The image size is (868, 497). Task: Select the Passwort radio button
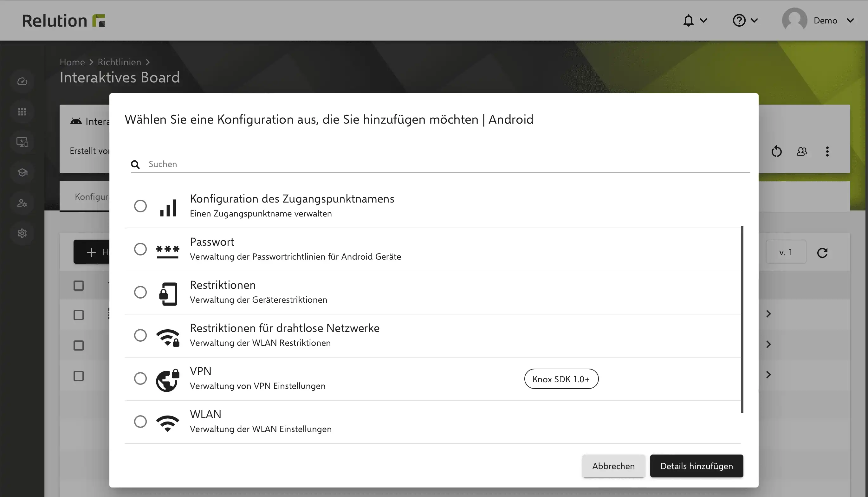click(x=140, y=249)
